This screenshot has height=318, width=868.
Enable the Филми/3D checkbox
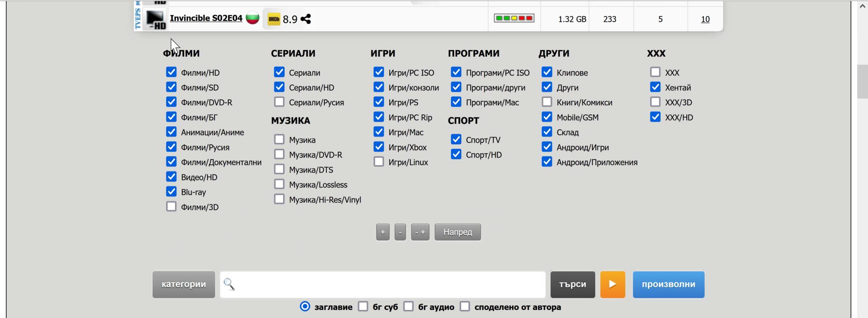171,207
